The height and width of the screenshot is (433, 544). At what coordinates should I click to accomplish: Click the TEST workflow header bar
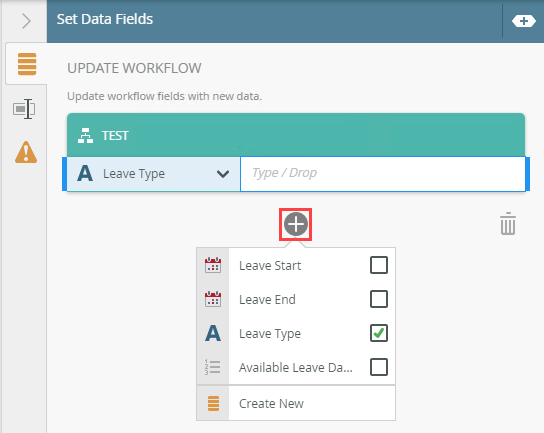pos(296,135)
